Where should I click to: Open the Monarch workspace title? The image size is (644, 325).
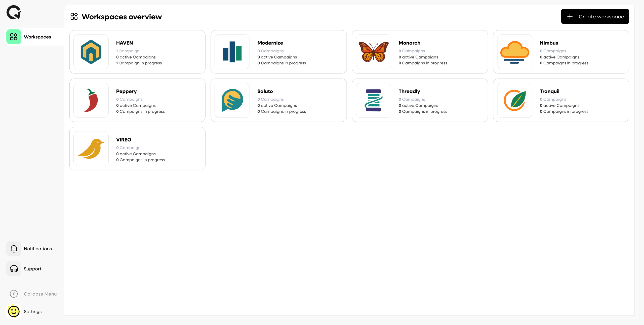pyautogui.click(x=410, y=43)
